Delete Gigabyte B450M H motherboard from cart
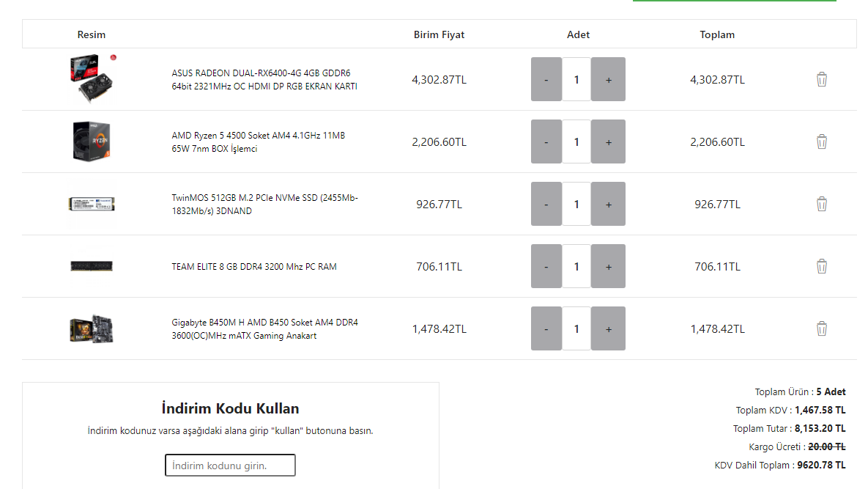 821,328
